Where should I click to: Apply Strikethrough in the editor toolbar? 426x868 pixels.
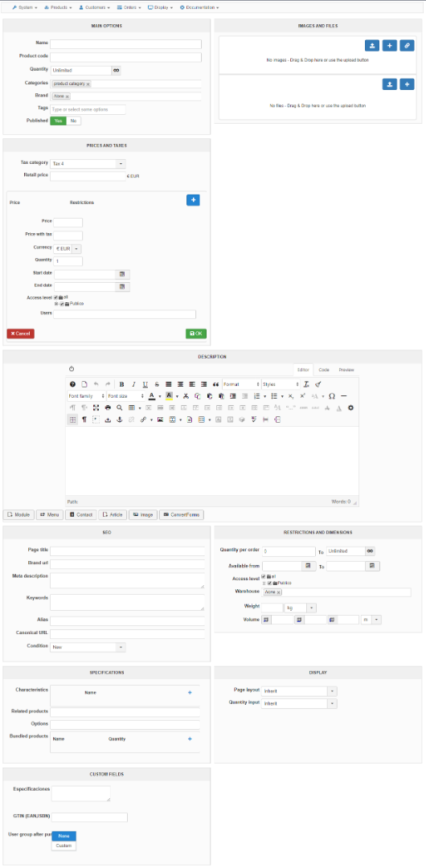click(157, 384)
